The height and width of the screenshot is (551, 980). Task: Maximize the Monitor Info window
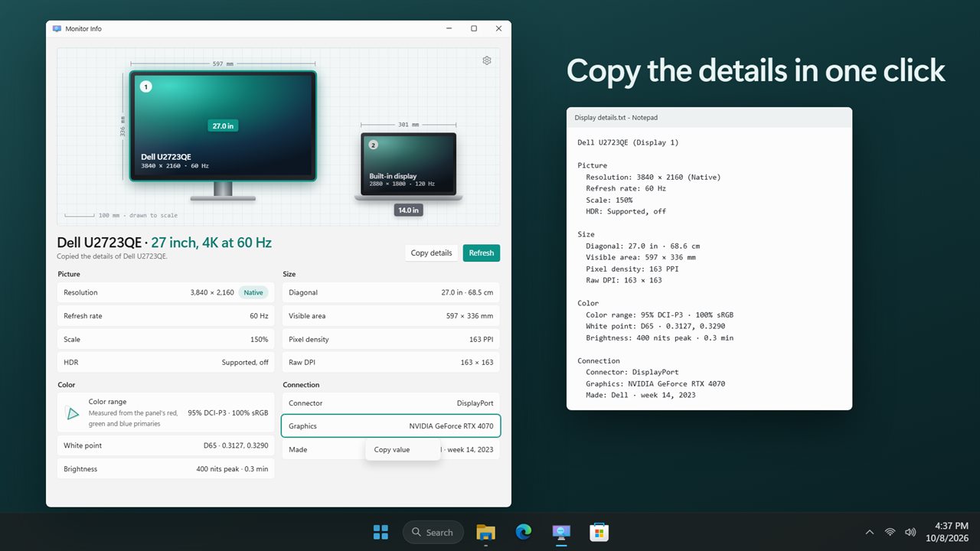coord(474,28)
